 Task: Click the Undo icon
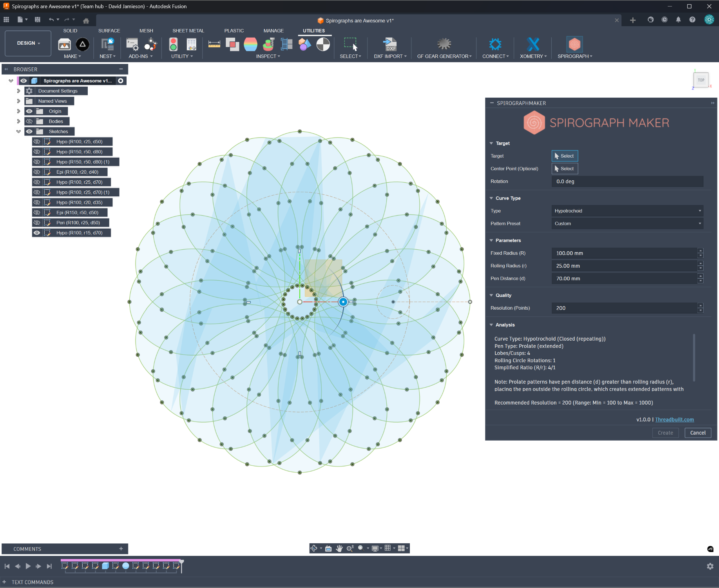pos(51,19)
